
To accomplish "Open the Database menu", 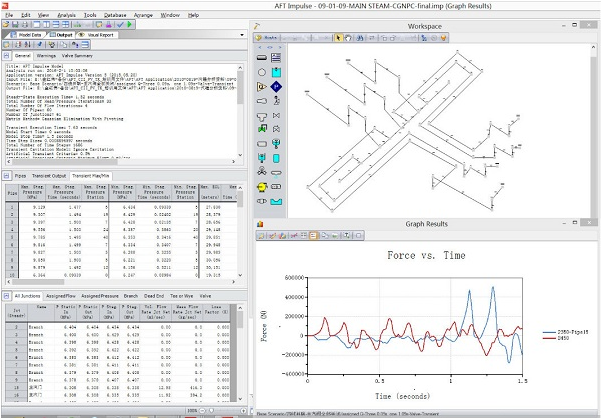I will pyautogui.click(x=114, y=16).
